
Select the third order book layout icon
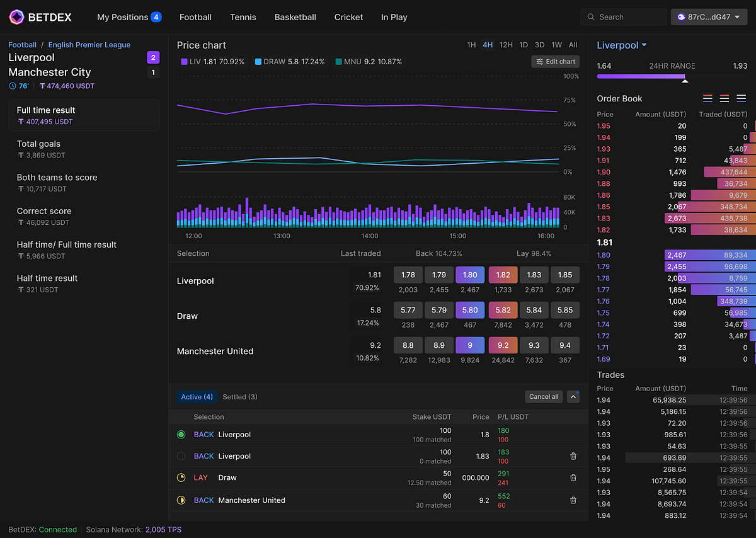[x=741, y=98]
